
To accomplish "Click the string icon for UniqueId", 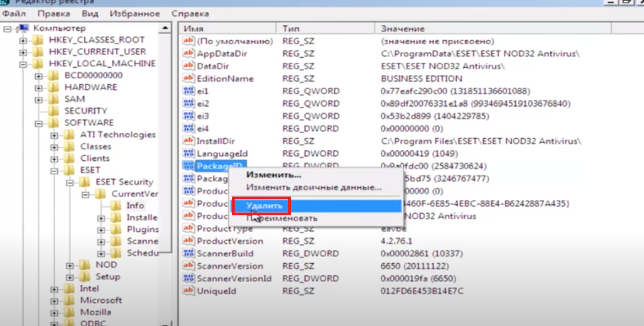I will [188, 291].
